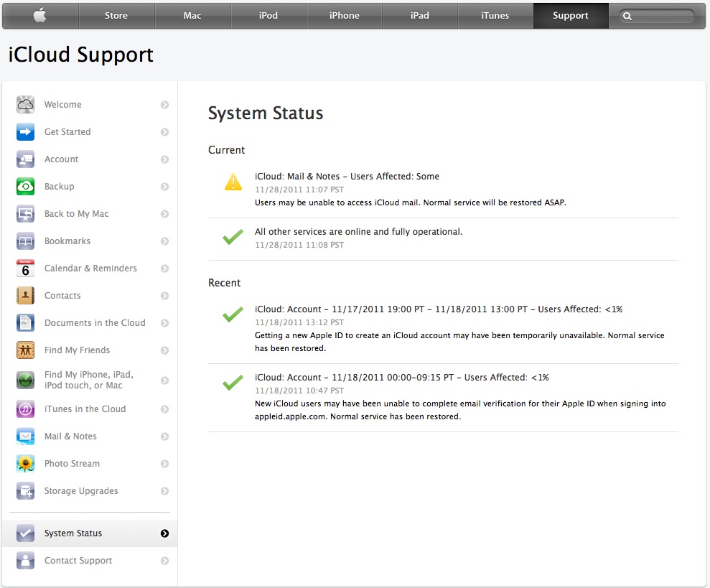This screenshot has width=710, height=588.
Task: Click the iTunes in the Cloud icon
Action: coord(25,409)
